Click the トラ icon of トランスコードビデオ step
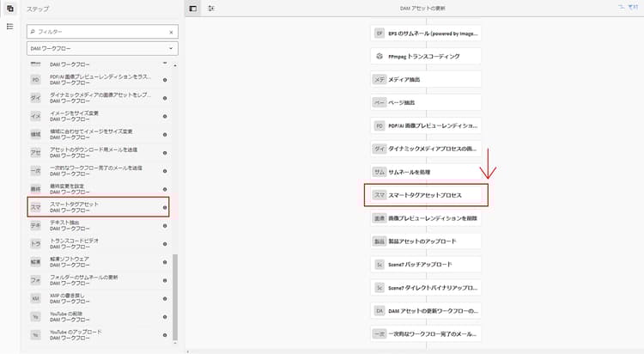This screenshot has width=644, height=354. [x=36, y=244]
